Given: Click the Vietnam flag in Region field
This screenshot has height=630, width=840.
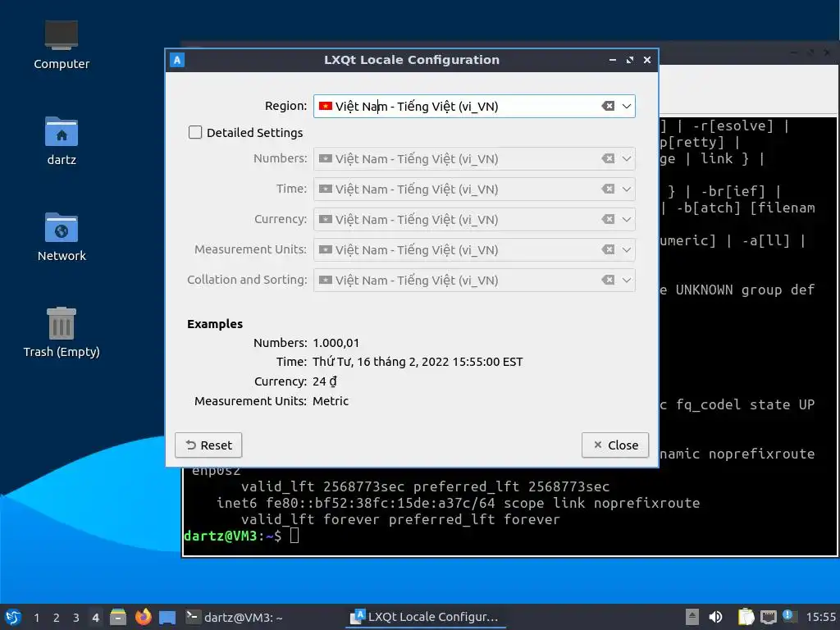Looking at the screenshot, I should pyautogui.click(x=325, y=106).
